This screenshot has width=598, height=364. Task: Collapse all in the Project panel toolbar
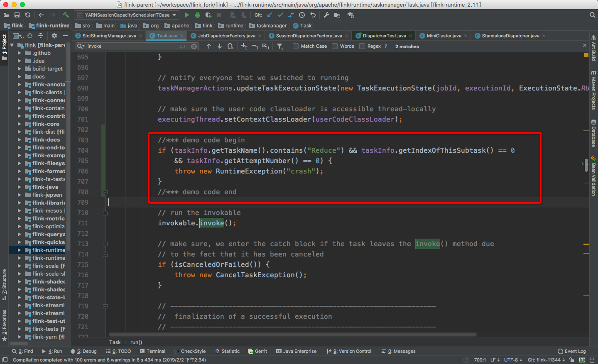(41, 36)
